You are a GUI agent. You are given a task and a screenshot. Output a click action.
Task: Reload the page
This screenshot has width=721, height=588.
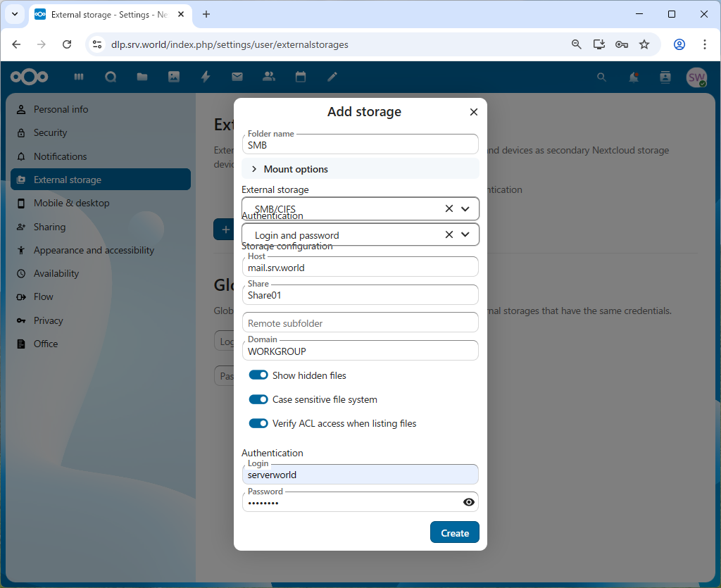(67, 44)
